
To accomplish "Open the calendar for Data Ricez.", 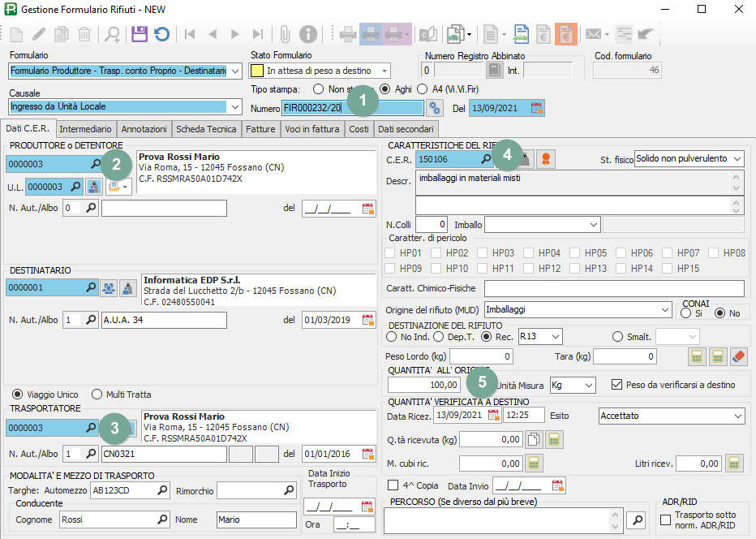I will [493, 416].
